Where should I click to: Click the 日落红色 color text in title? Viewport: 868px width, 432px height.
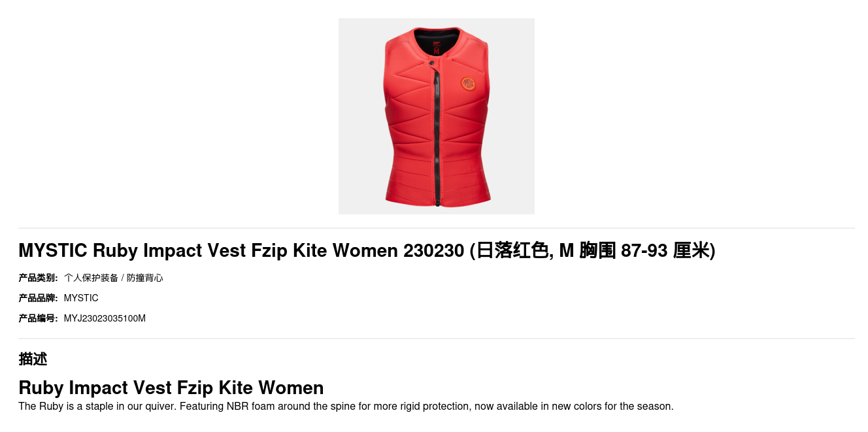[512, 250]
